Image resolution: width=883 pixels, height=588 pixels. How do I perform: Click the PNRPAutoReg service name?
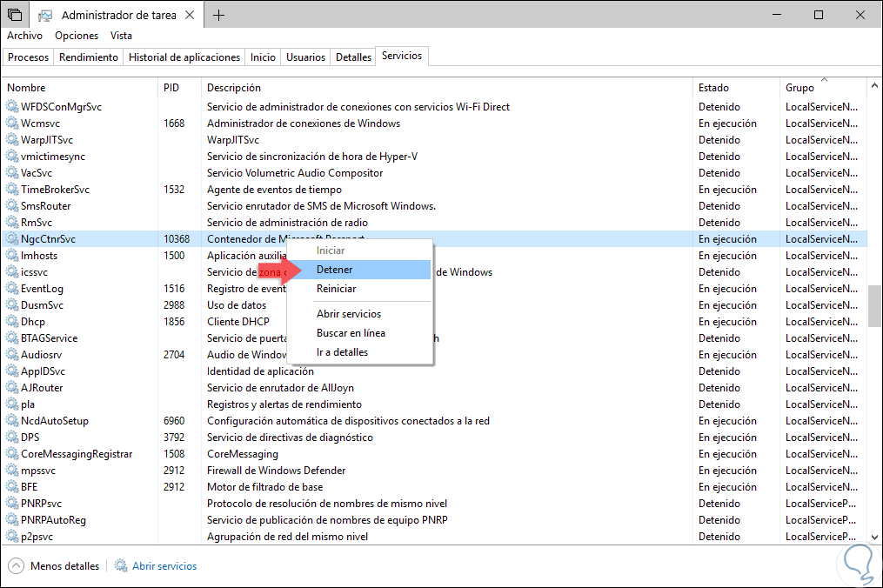(x=53, y=520)
